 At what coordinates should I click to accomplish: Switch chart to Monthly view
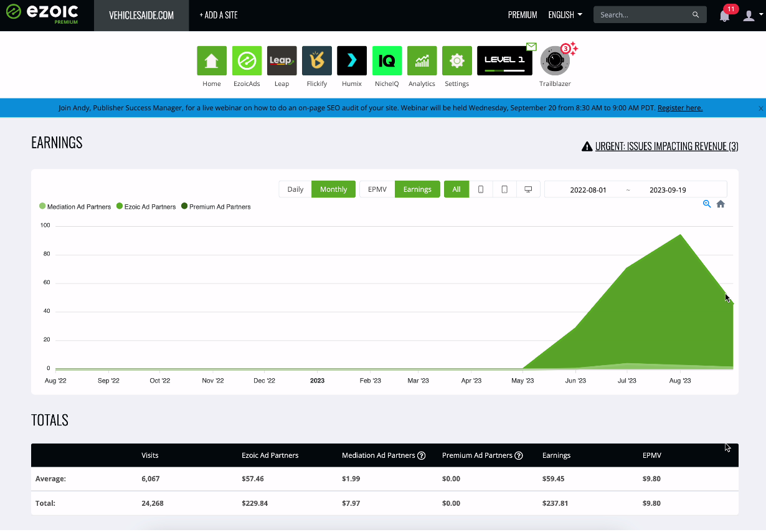[333, 189]
